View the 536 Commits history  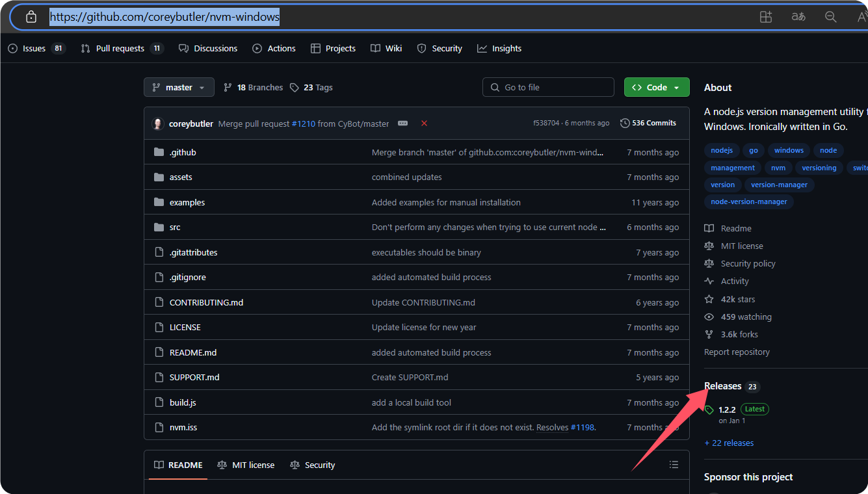648,123
